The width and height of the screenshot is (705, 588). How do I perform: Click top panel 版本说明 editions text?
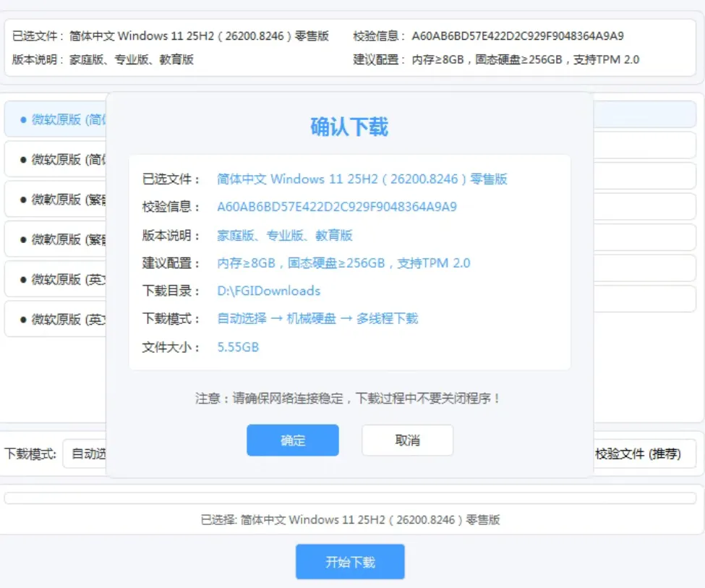point(132,59)
